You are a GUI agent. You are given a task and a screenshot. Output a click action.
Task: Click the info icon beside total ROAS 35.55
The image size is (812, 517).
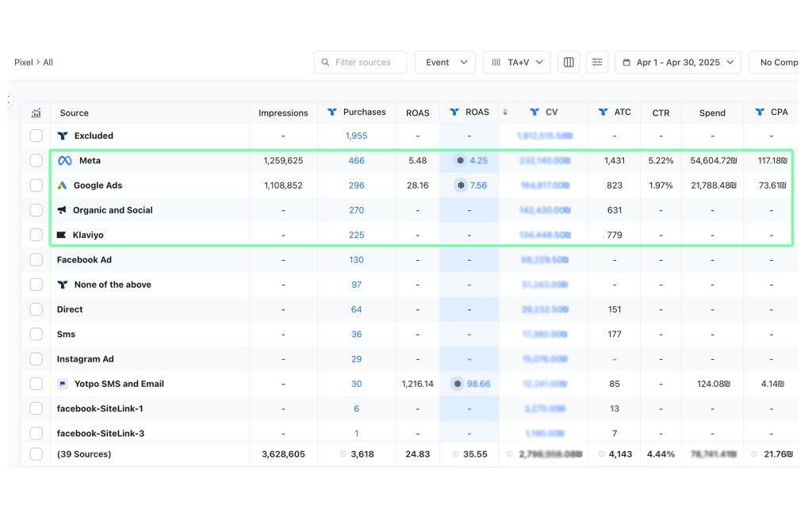pyautogui.click(x=456, y=454)
